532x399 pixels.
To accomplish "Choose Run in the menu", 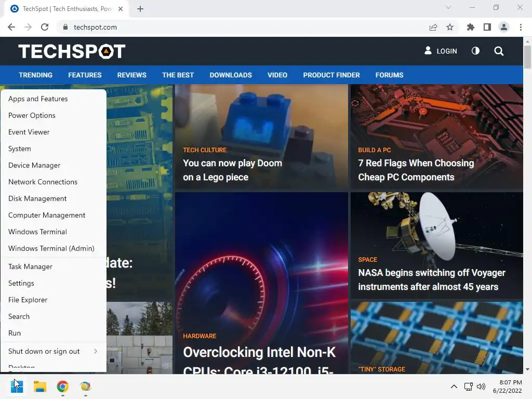I will pos(54,333).
